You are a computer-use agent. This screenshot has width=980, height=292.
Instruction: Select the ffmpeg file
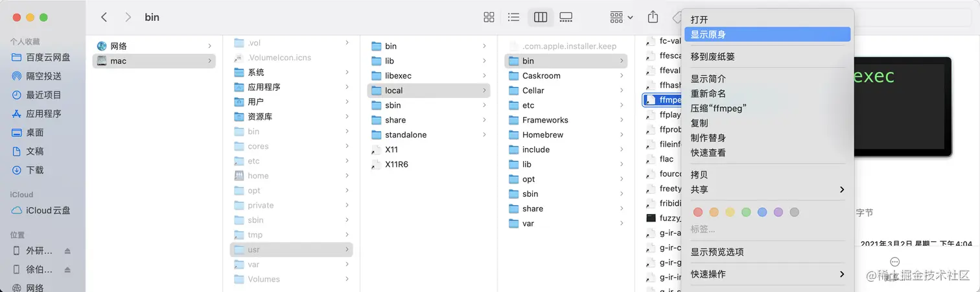662,100
